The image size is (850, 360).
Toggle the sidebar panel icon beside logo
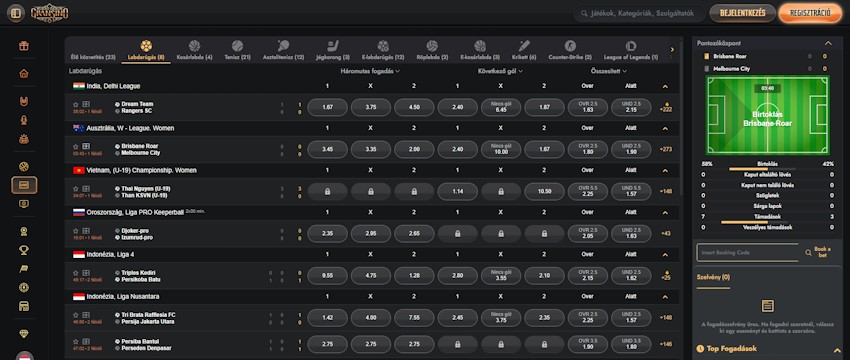[x=16, y=14]
